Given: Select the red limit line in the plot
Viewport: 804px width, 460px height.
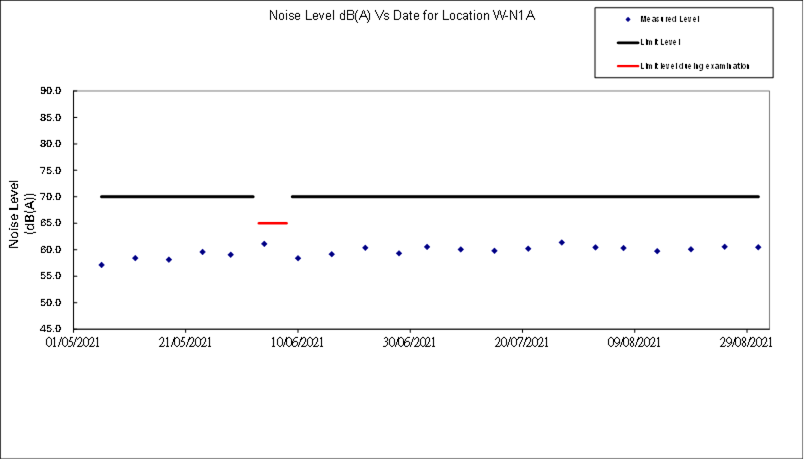Looking at the screenshot, I should click(x=272, y=223).
